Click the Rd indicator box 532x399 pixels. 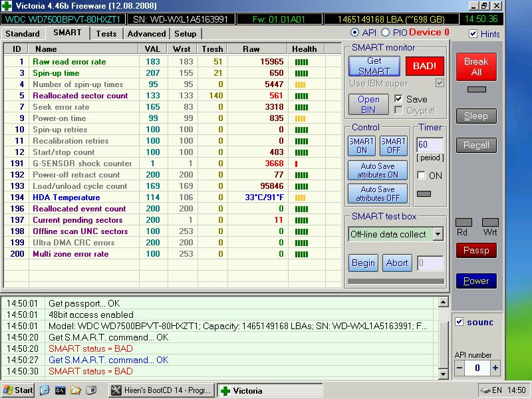(464, 223)
